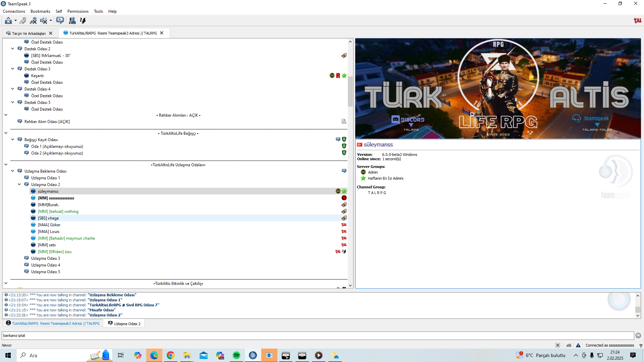
Task: Toggle away status speech-bubble icon
Action: pyautogui.click(x=60, y=21)
